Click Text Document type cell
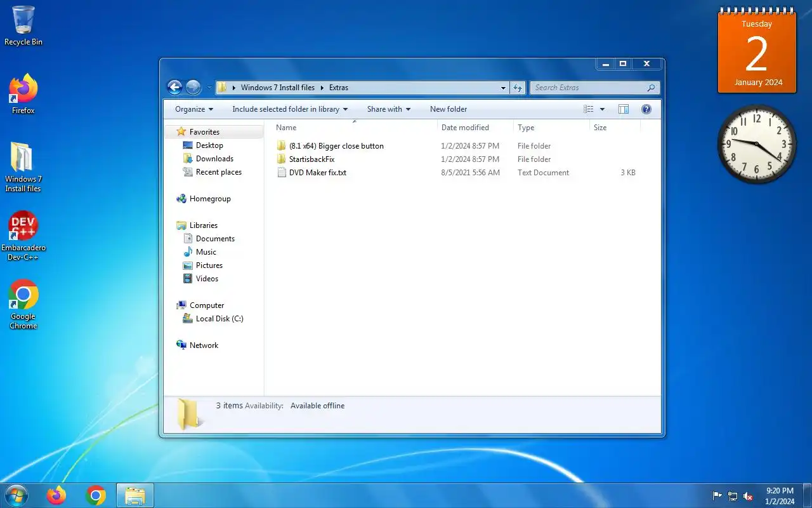812x508 pixels. coord(543,173)
